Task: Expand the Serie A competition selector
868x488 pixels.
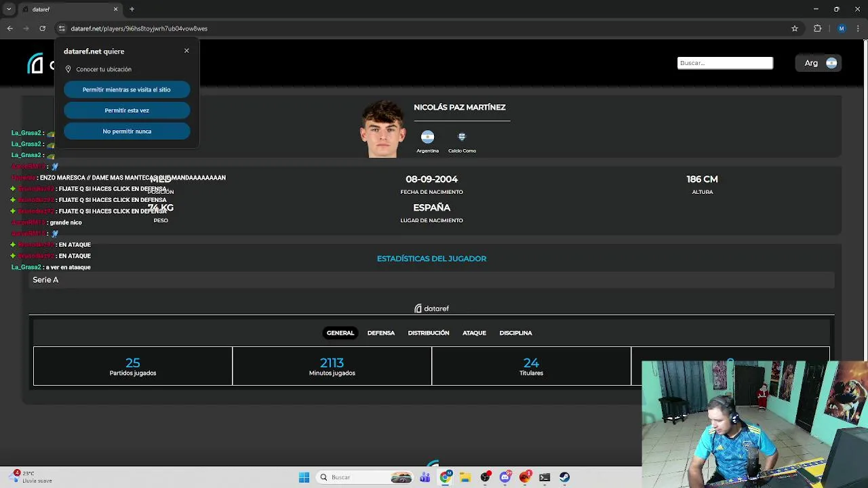Action: (431, 280)
